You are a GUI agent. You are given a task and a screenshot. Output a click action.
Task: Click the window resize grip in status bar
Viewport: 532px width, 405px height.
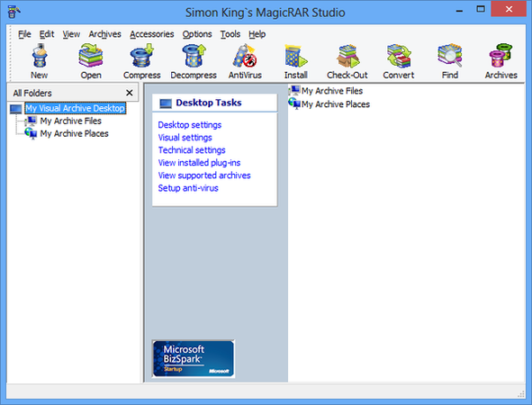[521, 394]
